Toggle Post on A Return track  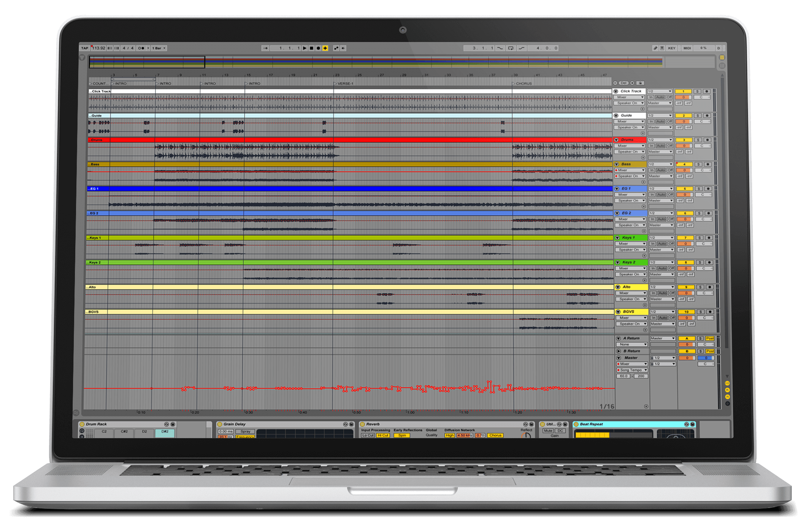[x=710, y=338]
